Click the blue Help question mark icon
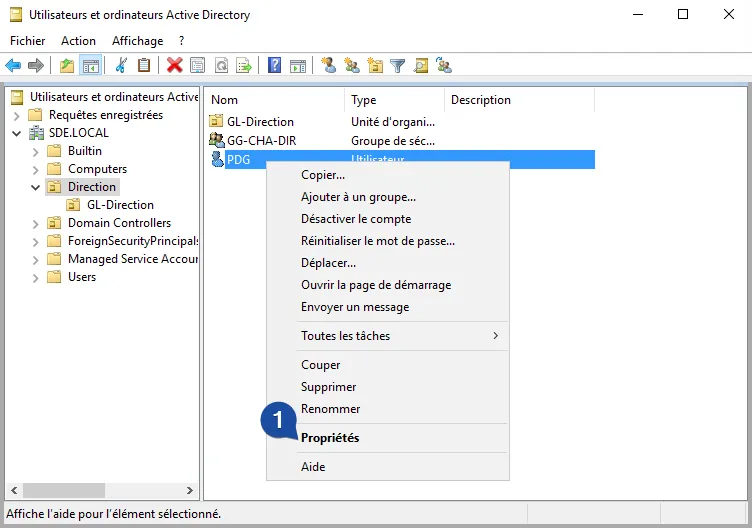Viewport: 752px width, 528px height. click(x=274, y=66)
